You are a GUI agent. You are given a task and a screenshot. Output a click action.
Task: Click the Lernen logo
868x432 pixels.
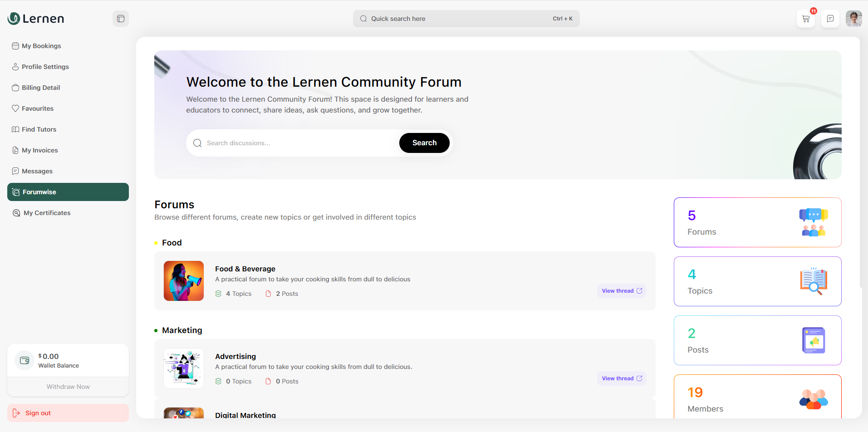(35, 18)
